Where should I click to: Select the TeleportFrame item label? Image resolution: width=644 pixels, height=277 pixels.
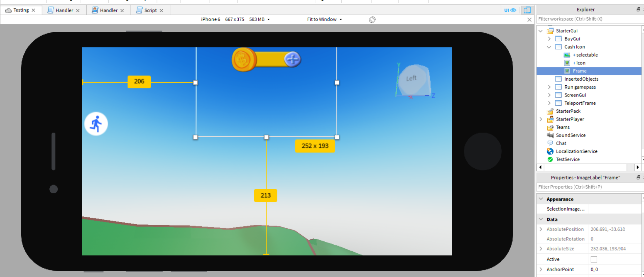[580, 103]
